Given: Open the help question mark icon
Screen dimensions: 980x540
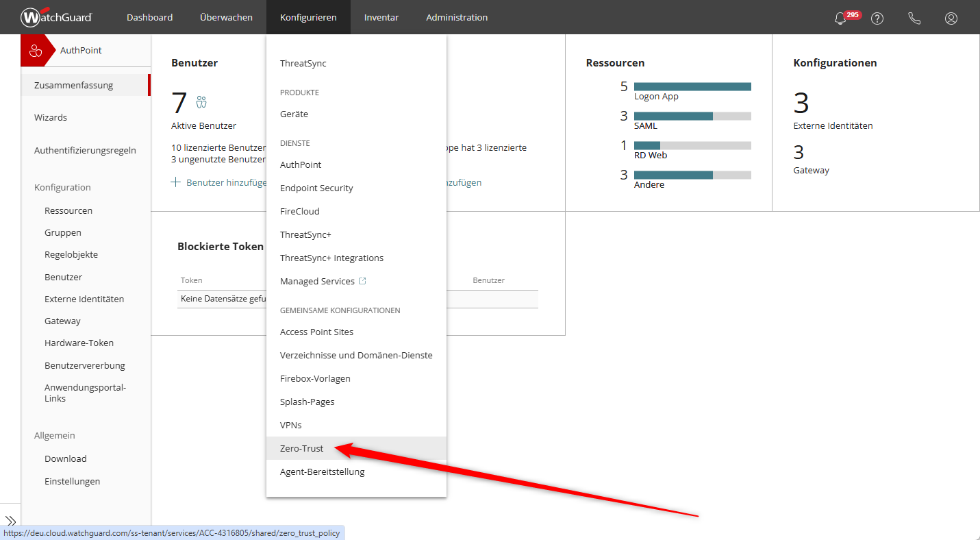Looking at the screenshot, I should [877, 19].
